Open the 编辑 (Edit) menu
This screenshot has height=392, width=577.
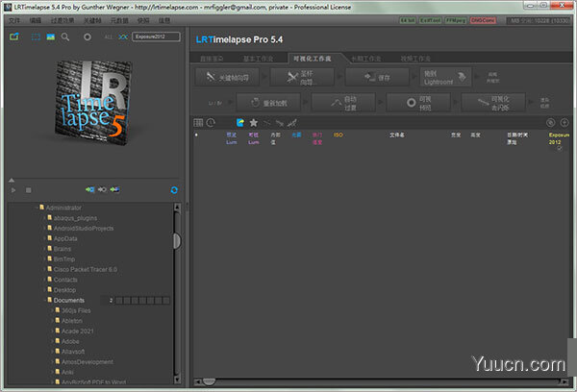coord(36,20)
